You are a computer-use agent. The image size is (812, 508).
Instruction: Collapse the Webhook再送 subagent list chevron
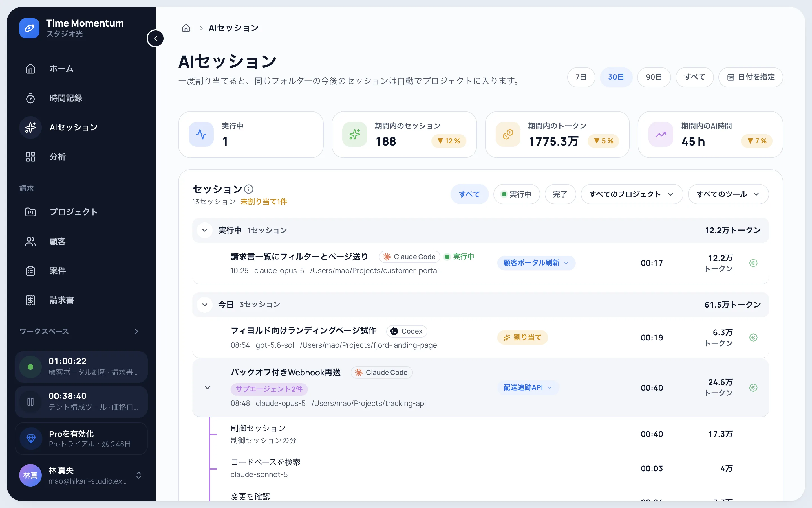pos(207,388)
